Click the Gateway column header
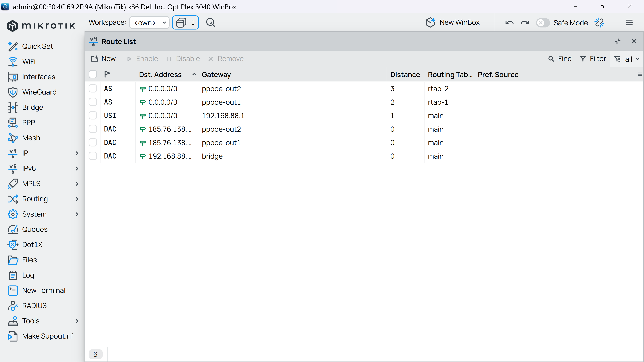644x362 pixels. 292,74
